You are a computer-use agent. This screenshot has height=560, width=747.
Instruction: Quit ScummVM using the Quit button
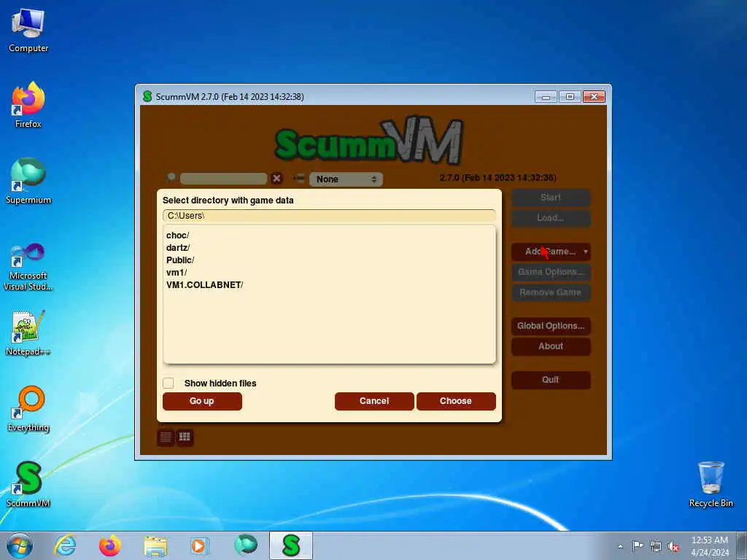pyautogui.click(x=551, y=380)
